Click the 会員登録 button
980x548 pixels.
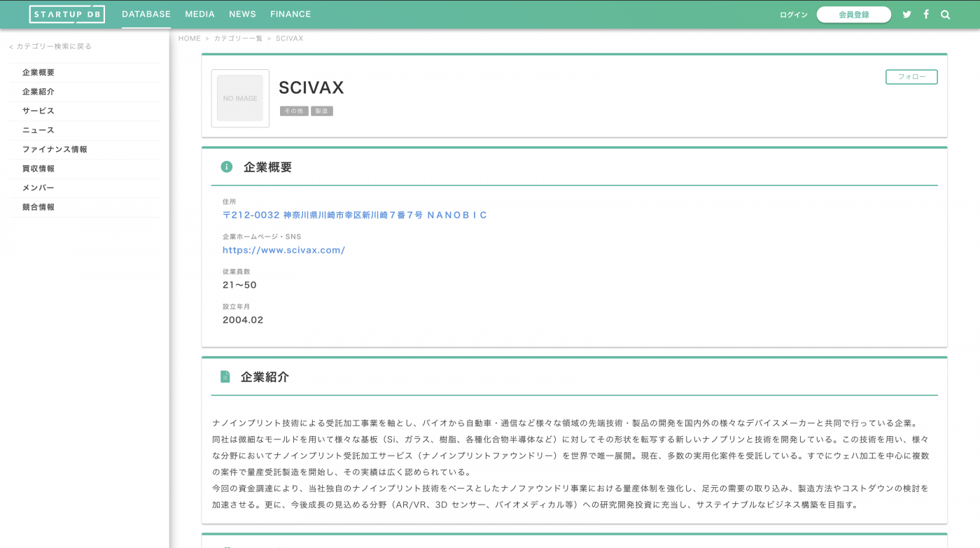coord(853,14)
